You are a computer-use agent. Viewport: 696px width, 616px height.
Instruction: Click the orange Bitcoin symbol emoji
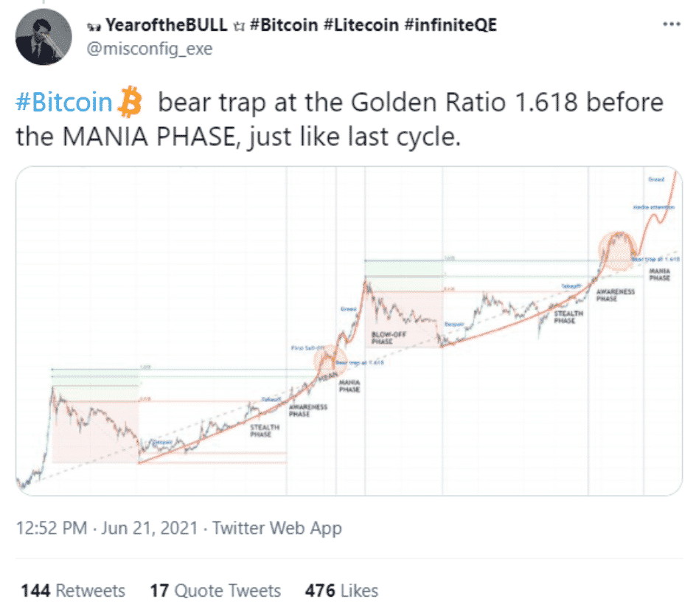point(130,104)
